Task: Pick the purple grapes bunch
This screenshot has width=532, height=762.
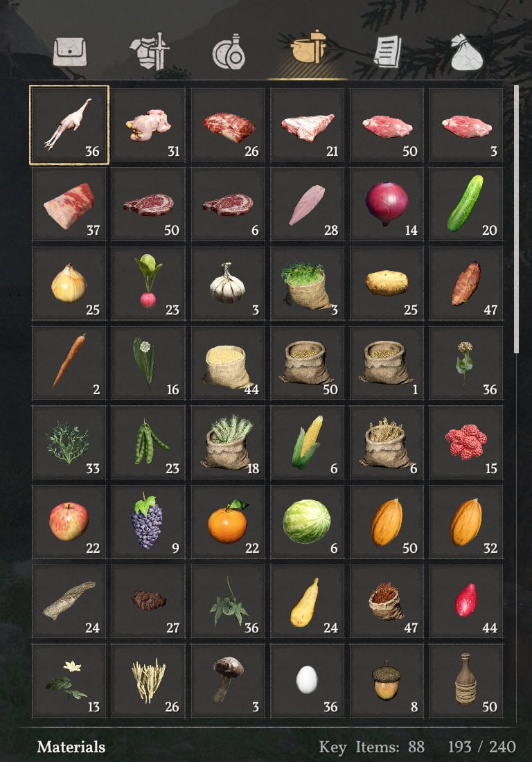Action: point(149,522)
